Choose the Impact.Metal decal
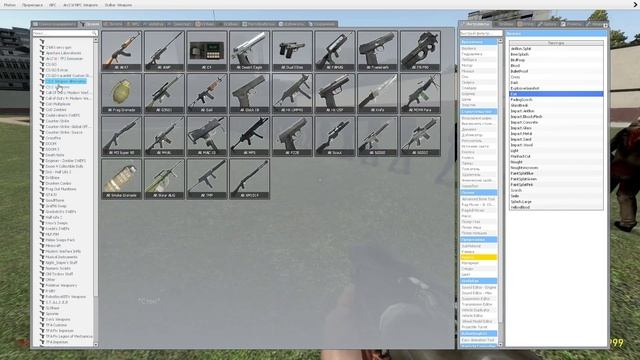 (x=556, y=134)
